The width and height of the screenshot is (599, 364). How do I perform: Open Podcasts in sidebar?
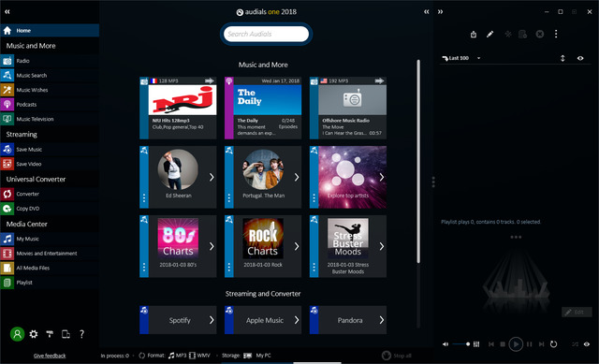[50, 104]
